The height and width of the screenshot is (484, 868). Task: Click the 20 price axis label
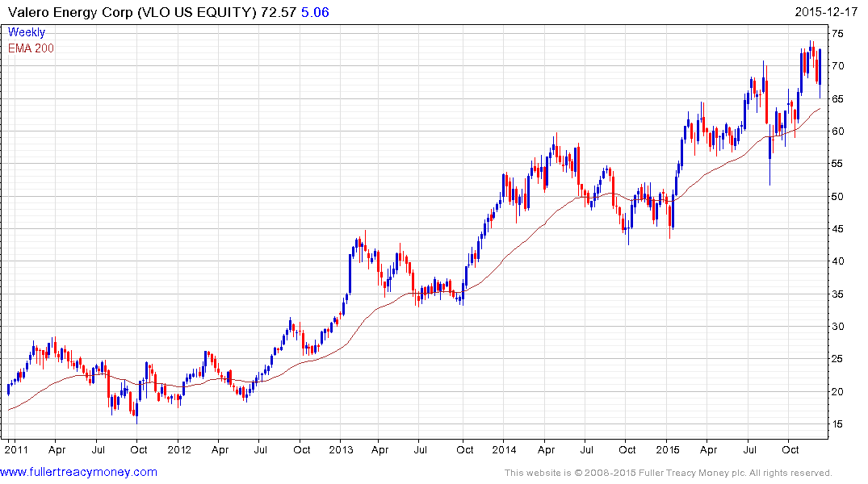[837, 391]
